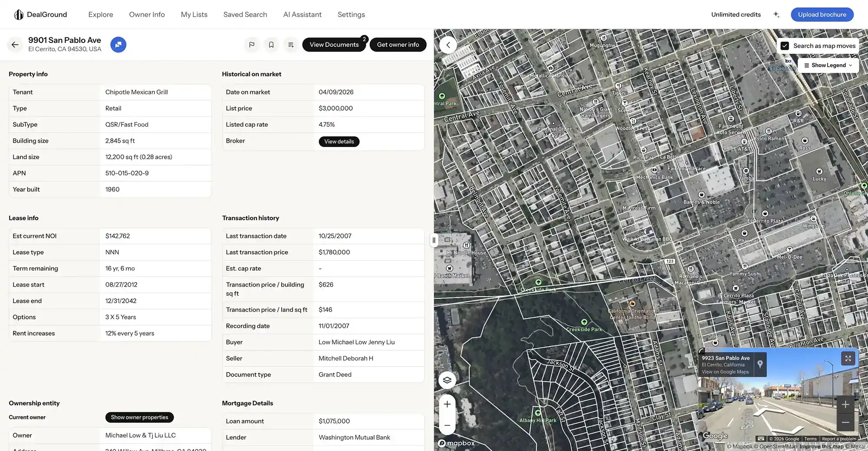Click the Kyoto Ramen restaurant marker

coord(769,131)
